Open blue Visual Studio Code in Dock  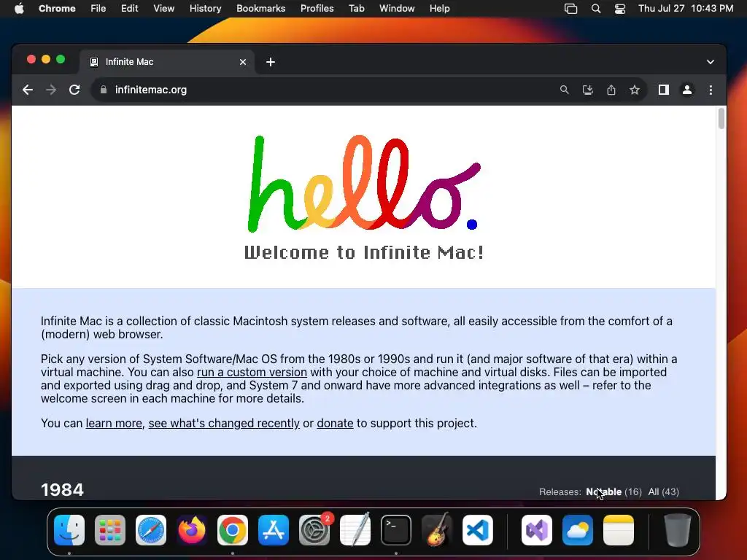477,530
